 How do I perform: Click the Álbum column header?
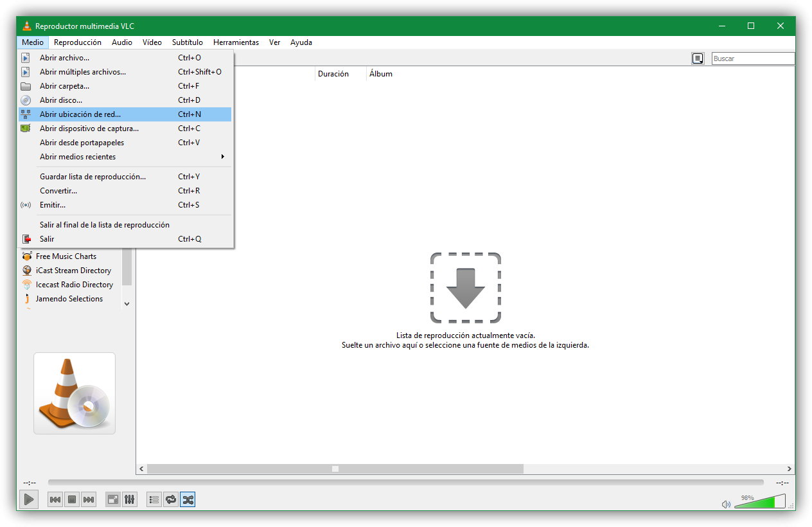380,74
